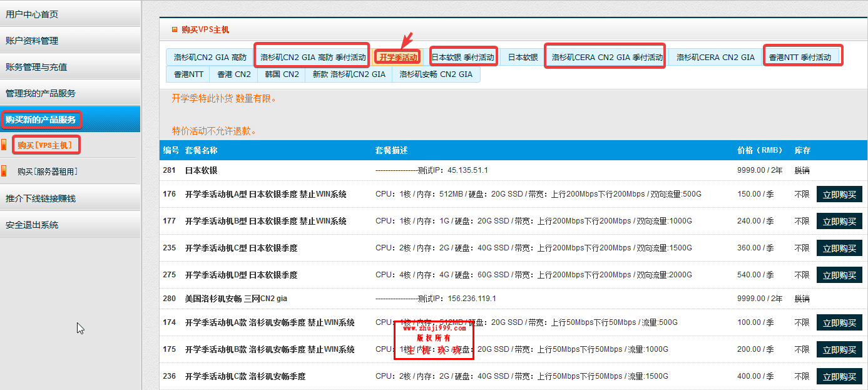This screenshot has width=868, height=390.
Task: Select the 购买[VPS主机] submenu link
Action: 45,145
